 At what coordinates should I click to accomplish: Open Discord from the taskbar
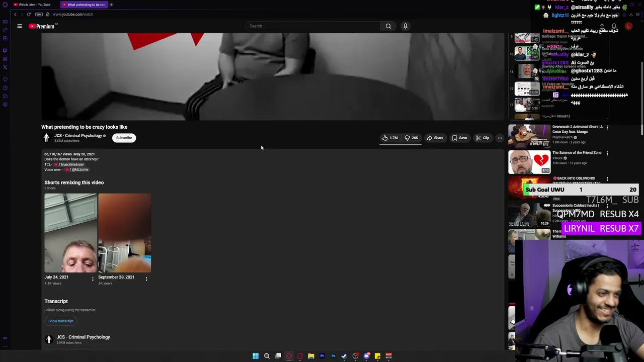tap(367, 356)
